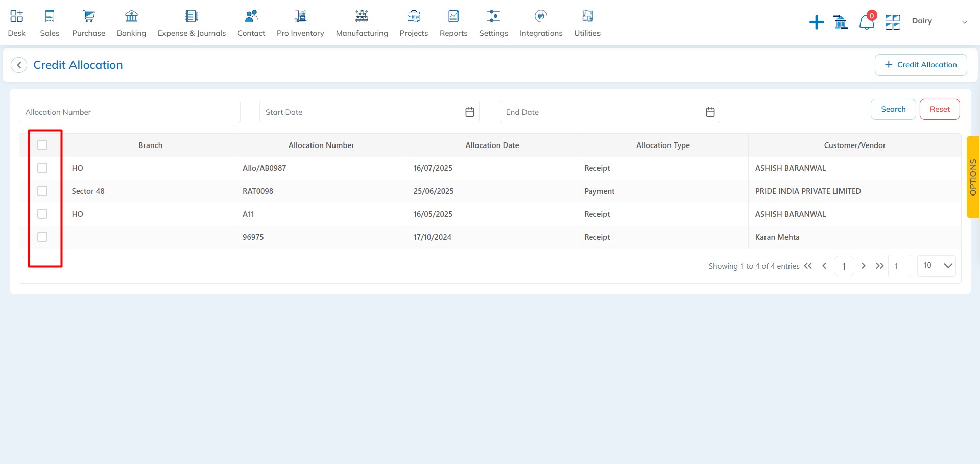Check the Allo/AB0987 row checkbox
Image resolution: width=980 pixels, height=464 pixels.
(x=42, y=168)
